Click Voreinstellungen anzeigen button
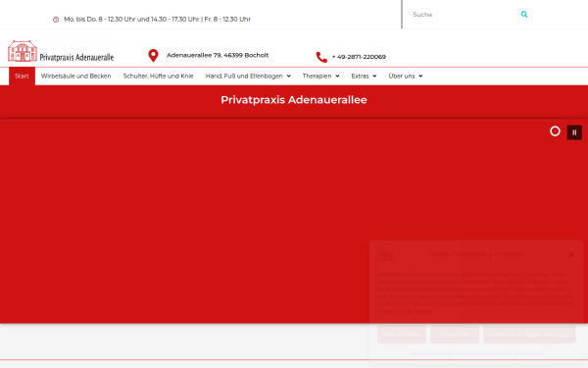 click(x=529, y=335)
